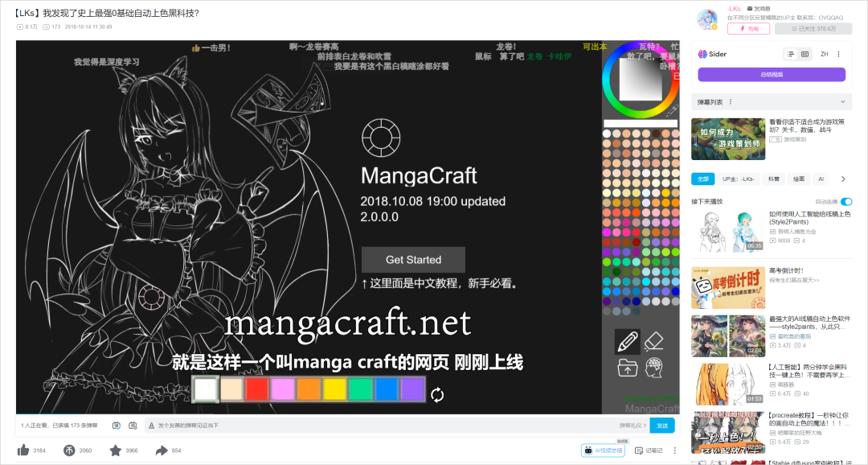Open the Sider three-dot menu
The image size is (868, 465).
coord(838,55)
